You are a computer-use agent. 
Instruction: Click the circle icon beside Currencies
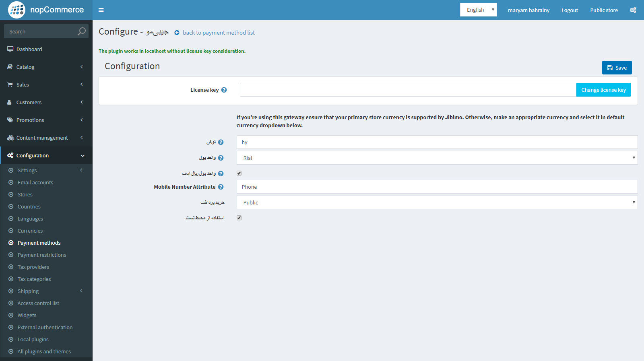tap(11, 231)
